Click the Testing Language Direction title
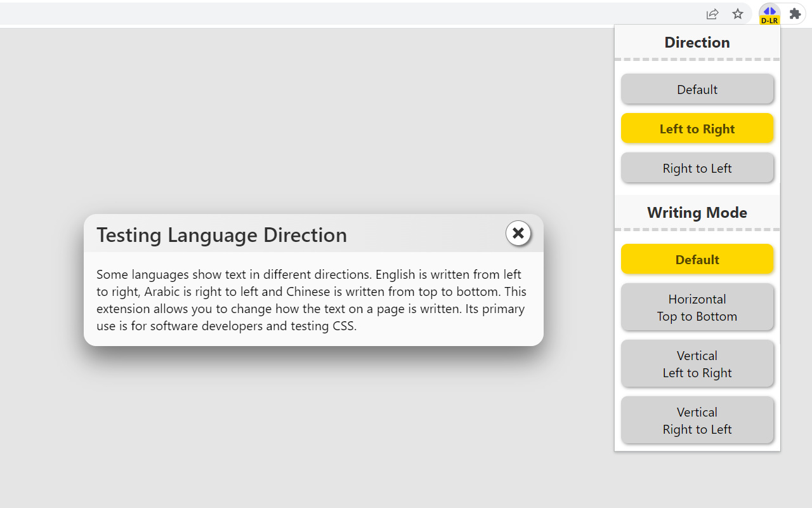Screen dimensions: 812x508 point(222,235)
